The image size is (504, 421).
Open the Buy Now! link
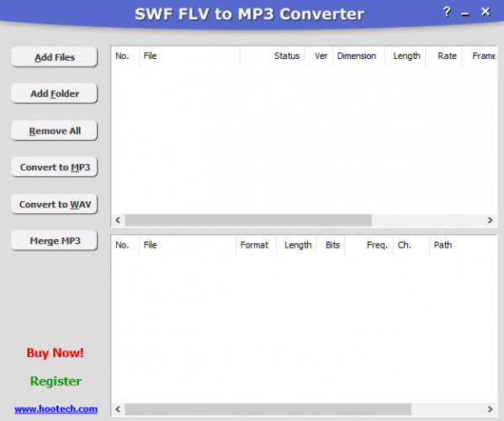coord(55,353)
